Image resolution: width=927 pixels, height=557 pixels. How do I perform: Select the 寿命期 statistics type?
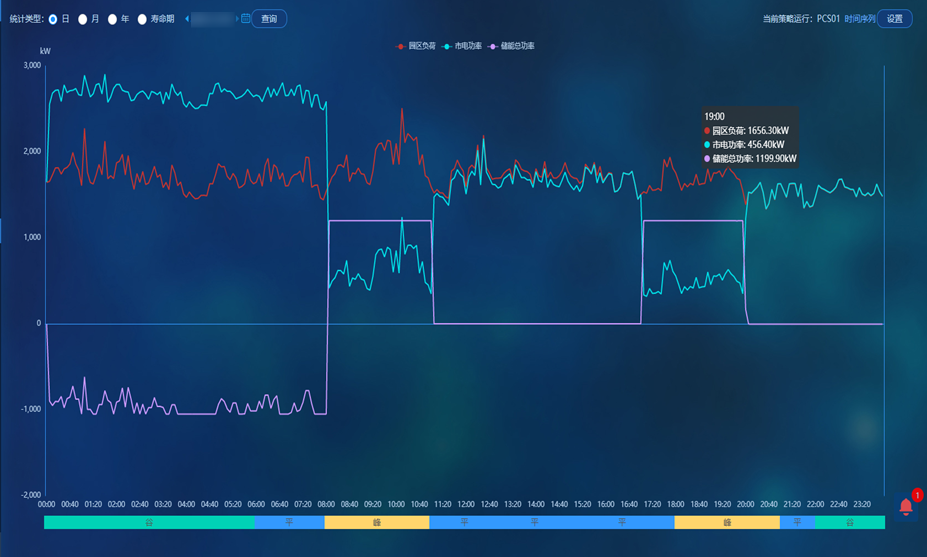click(142, 19)
